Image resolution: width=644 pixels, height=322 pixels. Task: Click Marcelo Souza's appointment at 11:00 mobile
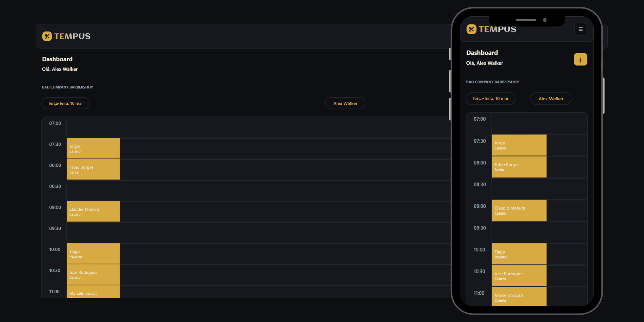pos(519,297)
